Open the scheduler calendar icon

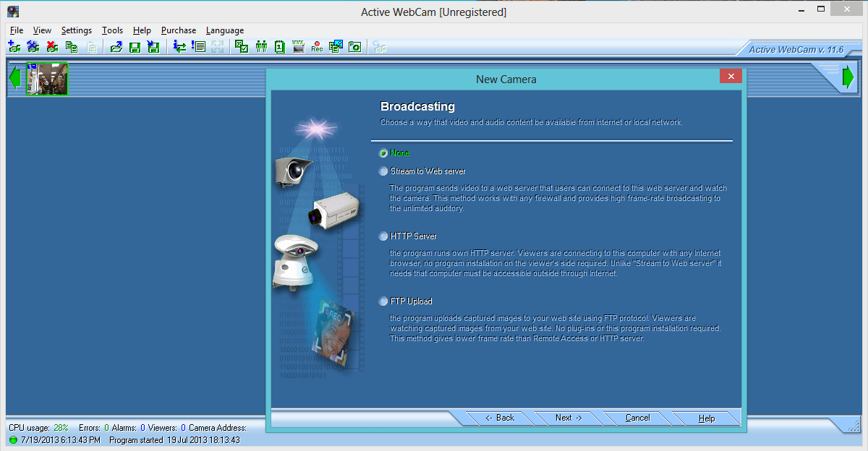tap(281, 46)
